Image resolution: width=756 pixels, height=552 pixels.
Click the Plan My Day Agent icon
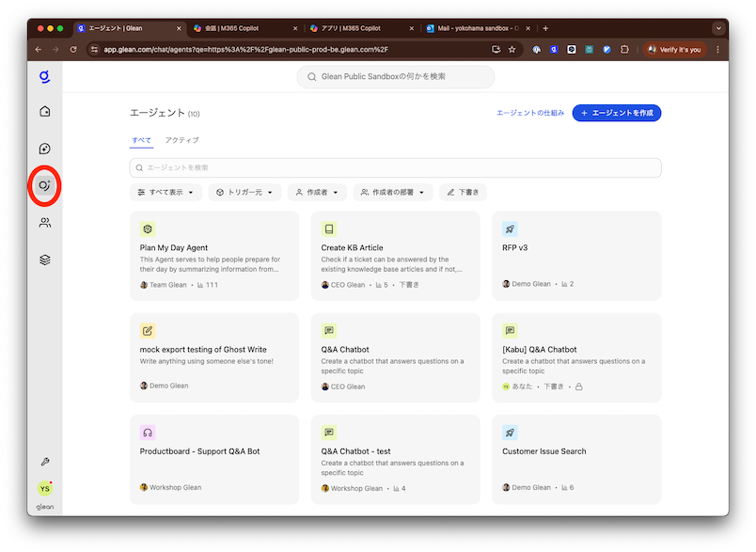[148, 229]
